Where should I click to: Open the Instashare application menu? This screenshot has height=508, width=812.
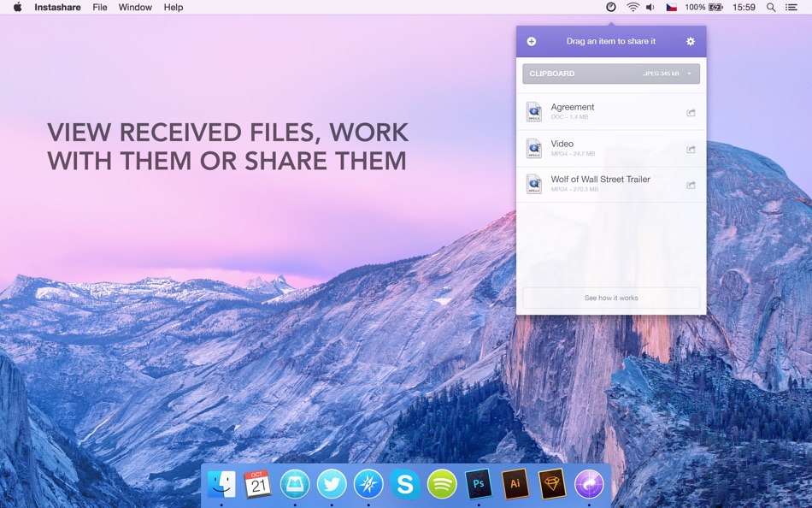(x=57, y=7)
